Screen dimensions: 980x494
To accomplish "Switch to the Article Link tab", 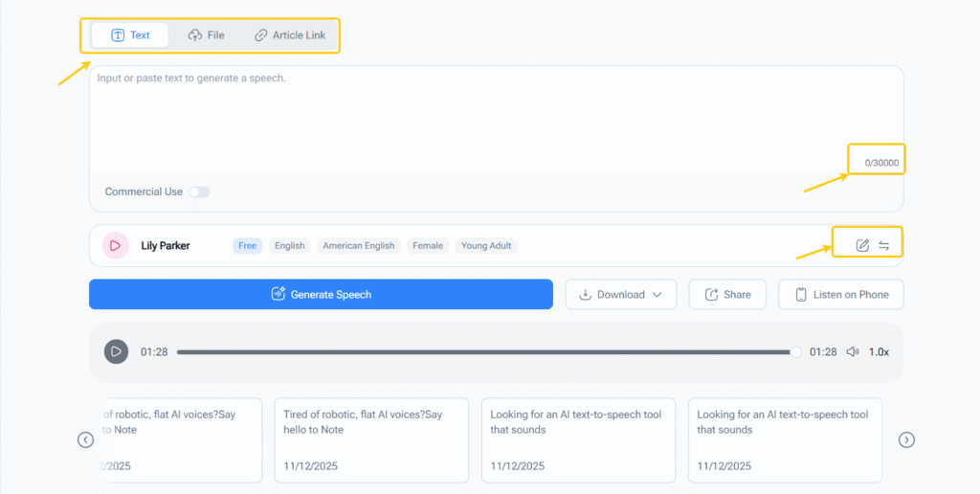I will (289, 35).
